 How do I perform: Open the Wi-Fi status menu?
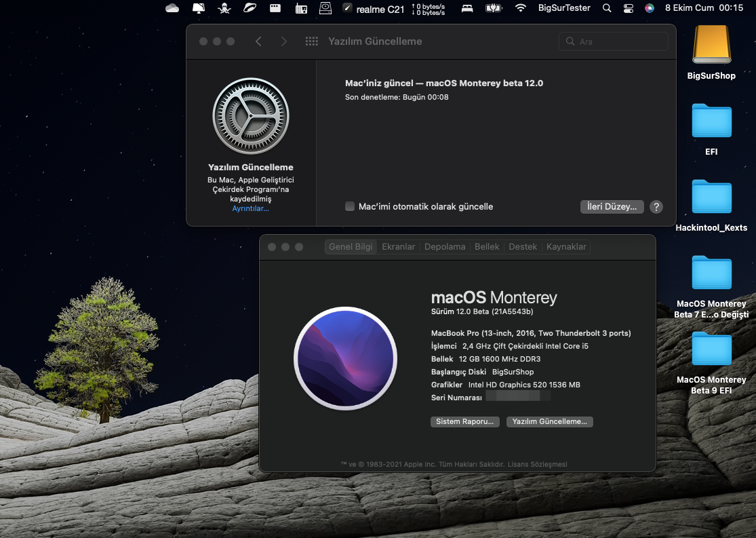point(521,8)
